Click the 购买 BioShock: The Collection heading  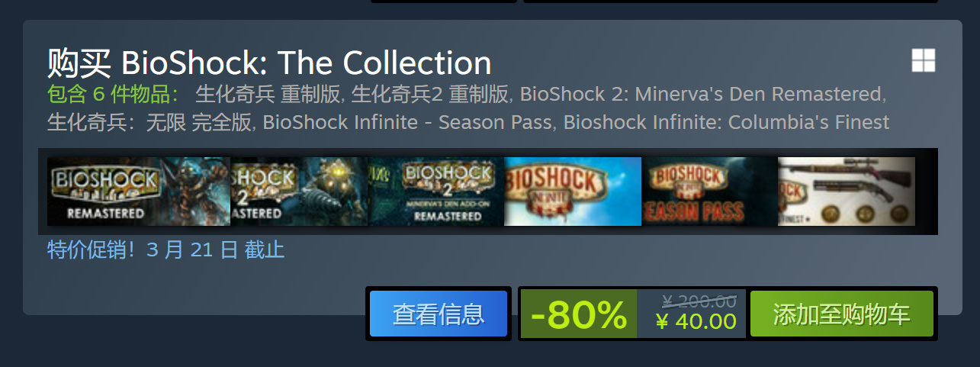click(x=269, y=63)
